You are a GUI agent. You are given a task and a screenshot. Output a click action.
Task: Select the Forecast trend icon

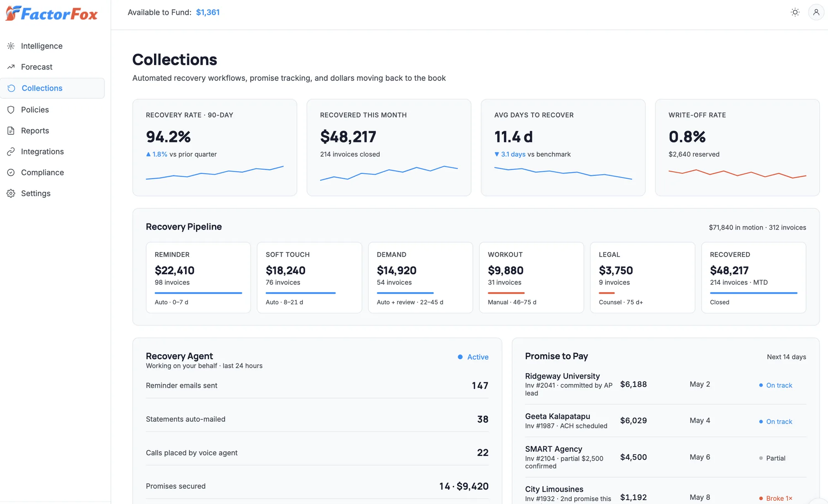[x=11, y=67]
